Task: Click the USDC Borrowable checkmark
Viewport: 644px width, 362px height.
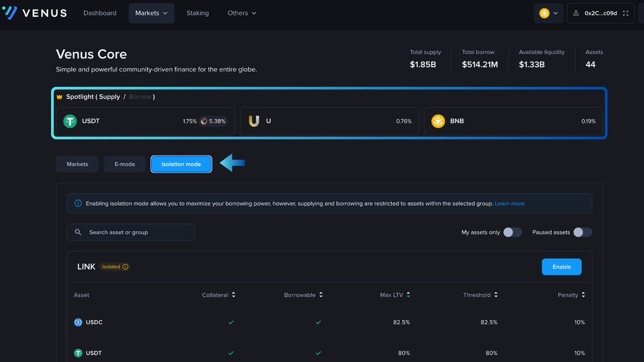Action: [318, 322]
